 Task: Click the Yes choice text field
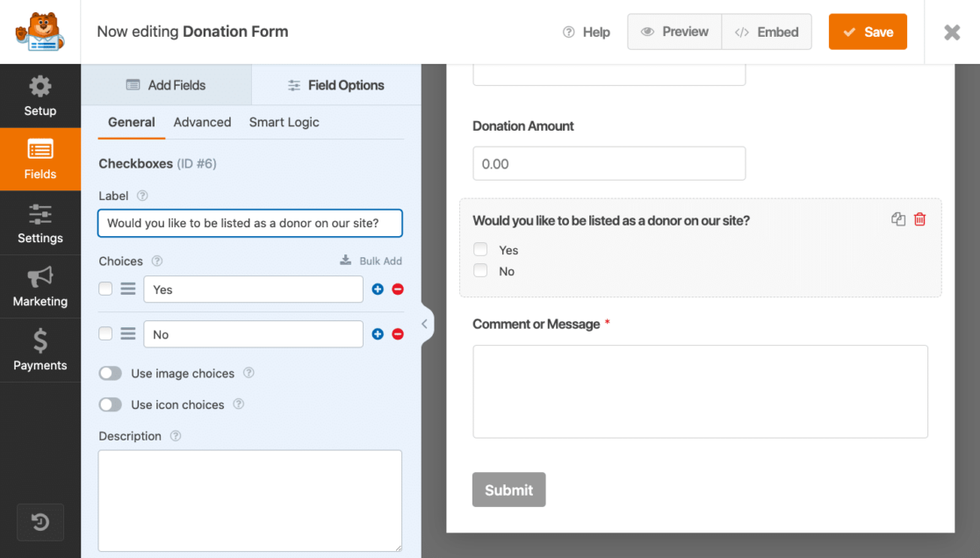[253, 290]
